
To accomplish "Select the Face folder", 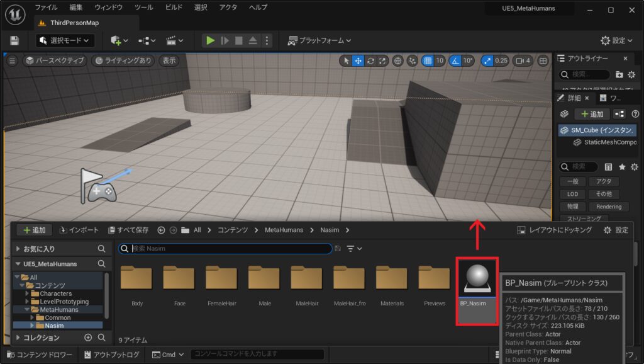I will point(179,286).
